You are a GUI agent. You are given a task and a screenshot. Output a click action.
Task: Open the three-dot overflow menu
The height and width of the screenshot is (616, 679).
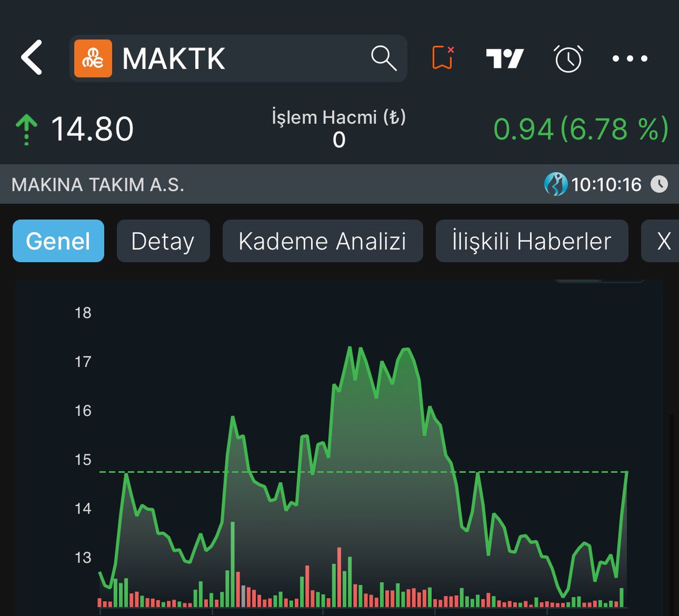point(629,58)
